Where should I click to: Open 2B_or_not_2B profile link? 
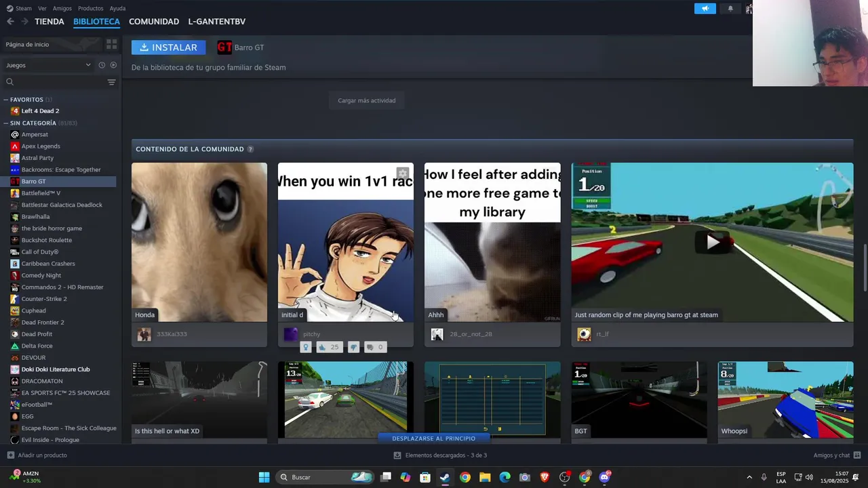(471, 334)
